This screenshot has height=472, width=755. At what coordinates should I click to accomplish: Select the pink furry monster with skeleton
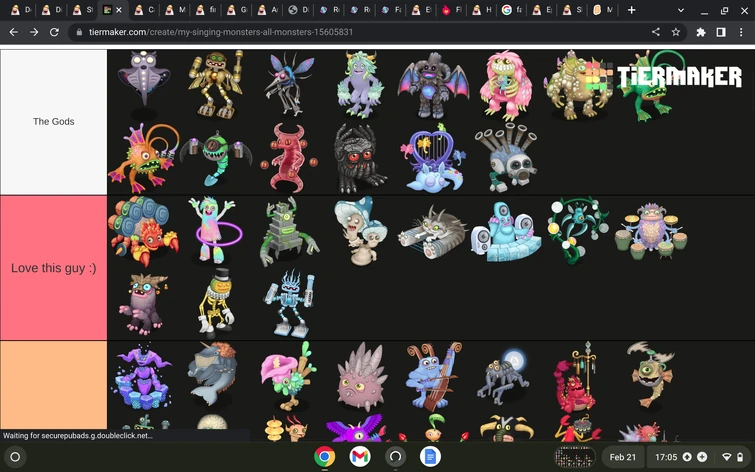506,85
